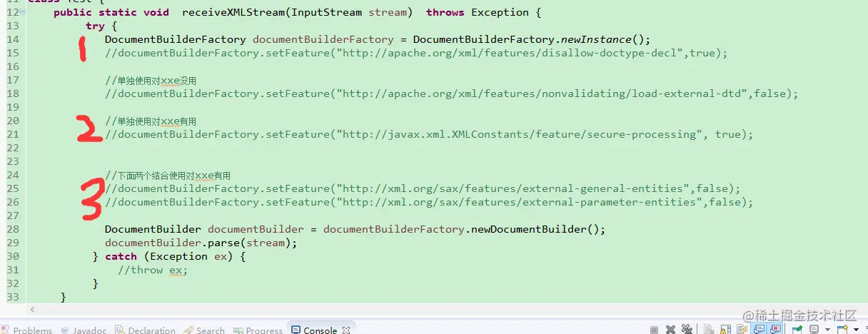Remove all terminated launches with the double X icon
This screenshot has width=868, height=334.
[687, 330]
